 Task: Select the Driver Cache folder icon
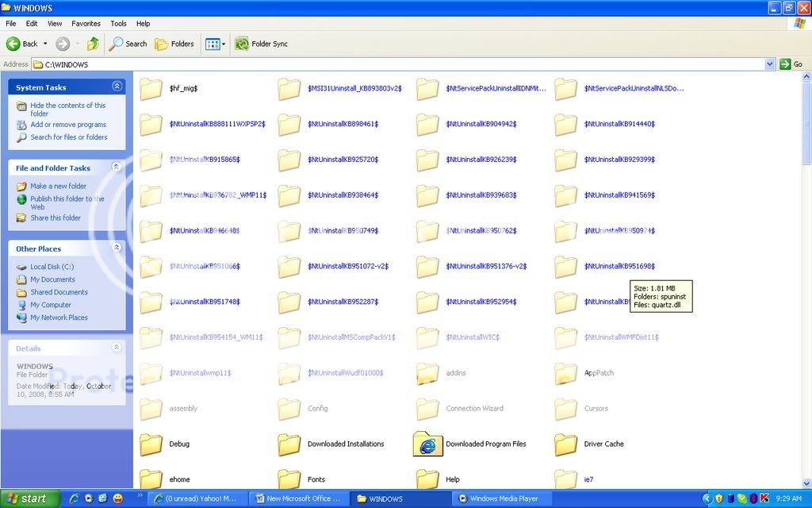click(565, 444)
